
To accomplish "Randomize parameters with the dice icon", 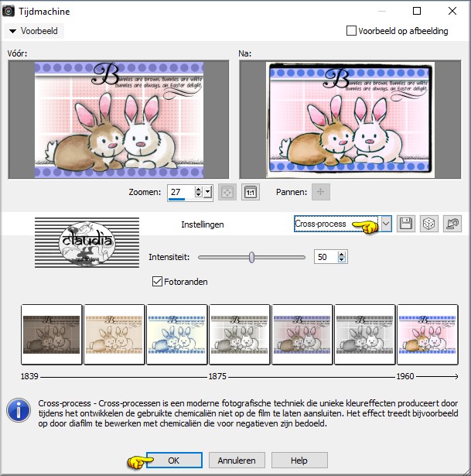I will tap(429, 224).
